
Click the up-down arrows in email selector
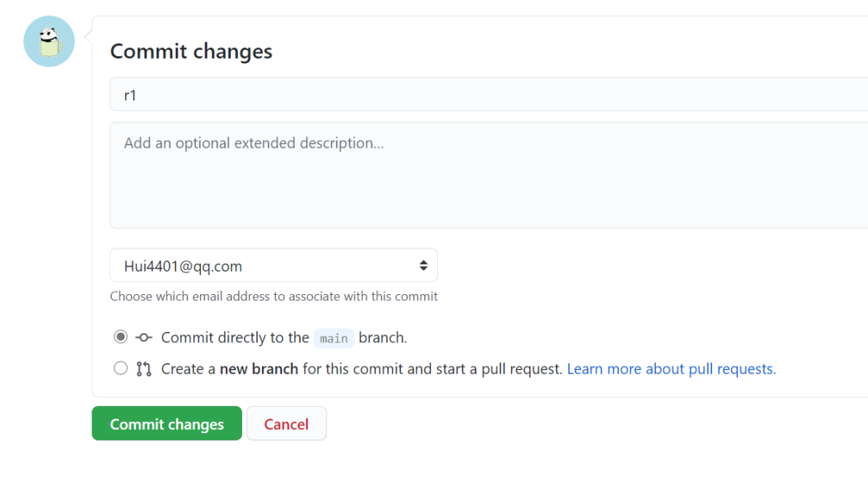424,265
